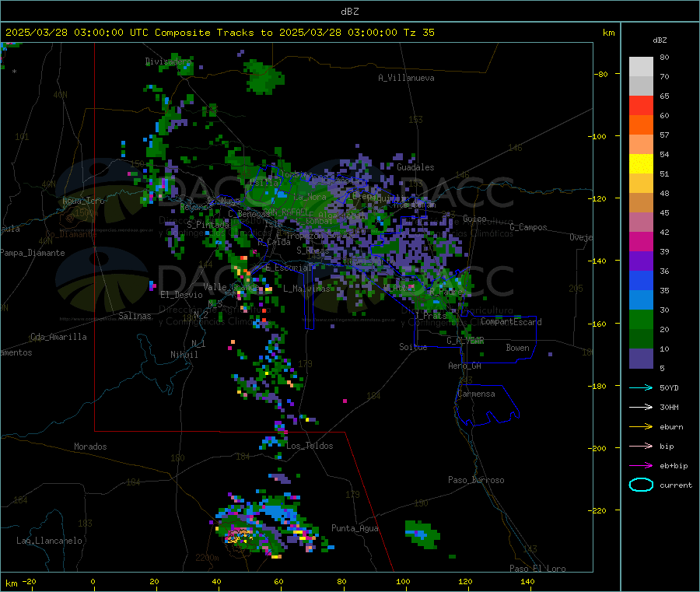Click the 100 tick on horizontal axis

pos(403,581)
